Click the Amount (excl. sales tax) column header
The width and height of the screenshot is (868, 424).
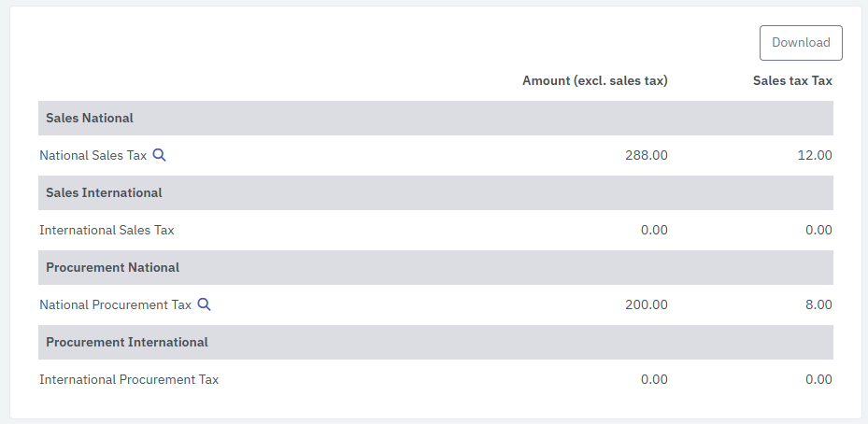(594, 81)
